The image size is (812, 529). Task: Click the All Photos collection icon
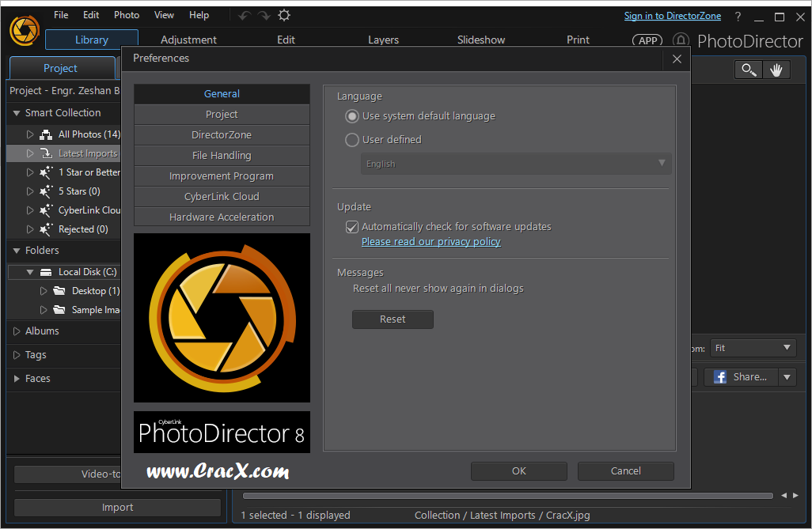(x=46, y=134)
